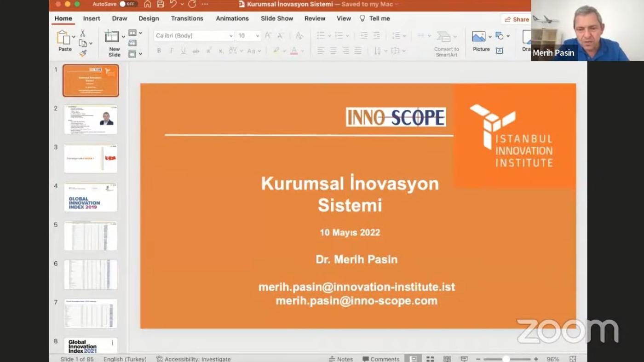Expand the New Slide dropdown arrow
The width and height of the screenshot is (644, 362).
pyautogui.click(x=123, y=37)
